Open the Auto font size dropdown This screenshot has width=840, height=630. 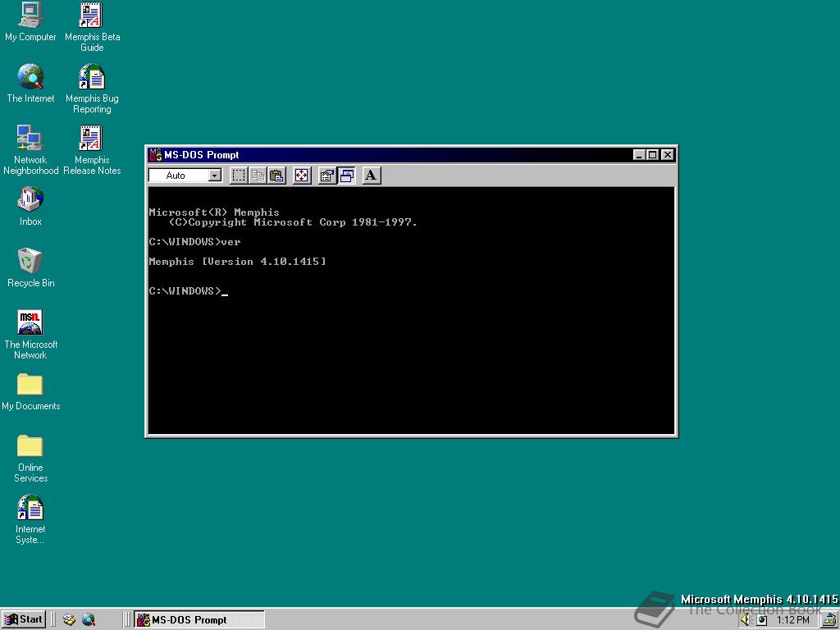215,176
